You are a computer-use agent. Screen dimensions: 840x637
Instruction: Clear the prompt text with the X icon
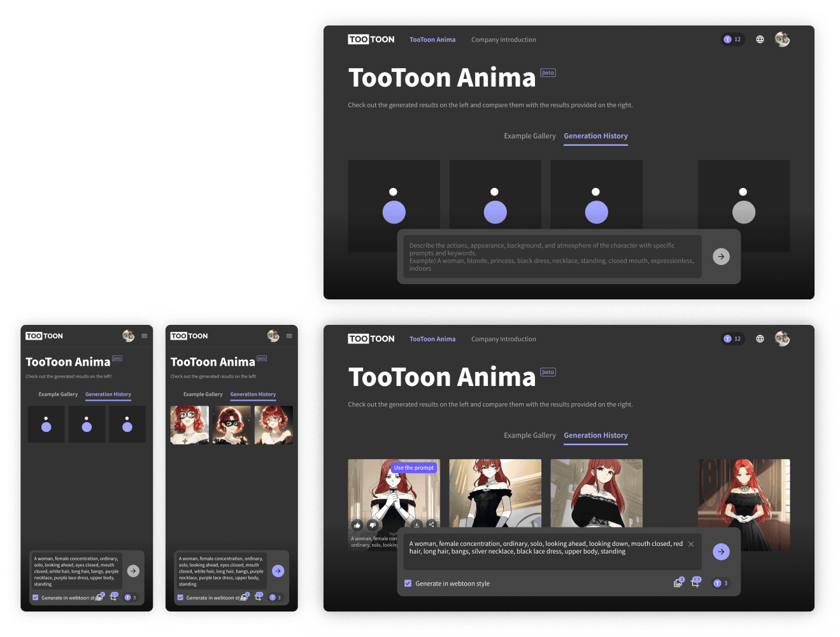coord(691,544)
